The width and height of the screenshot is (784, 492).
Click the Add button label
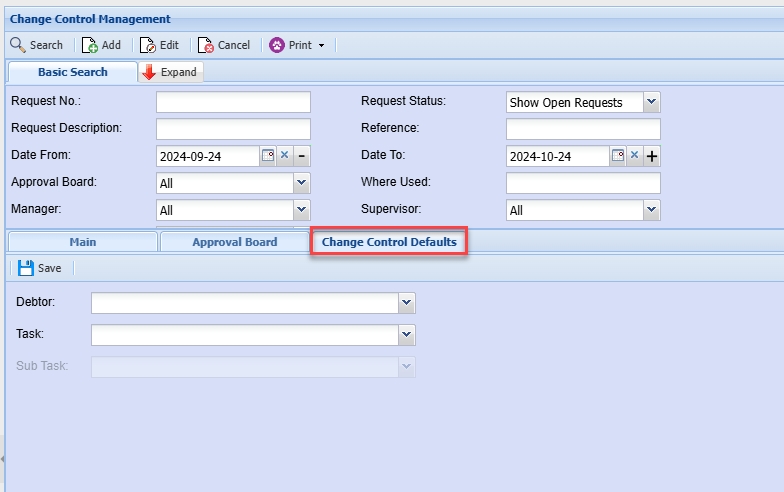(x=111, y=45)
